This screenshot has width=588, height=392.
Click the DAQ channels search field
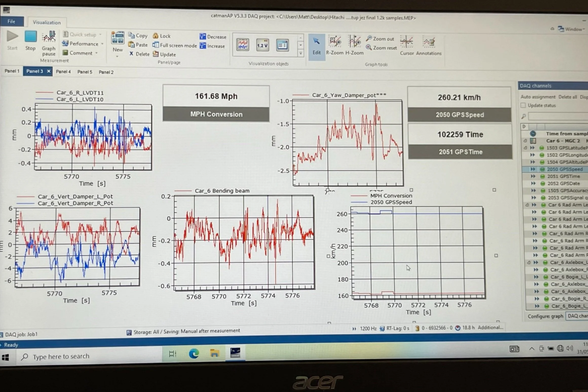coord(557,116)
